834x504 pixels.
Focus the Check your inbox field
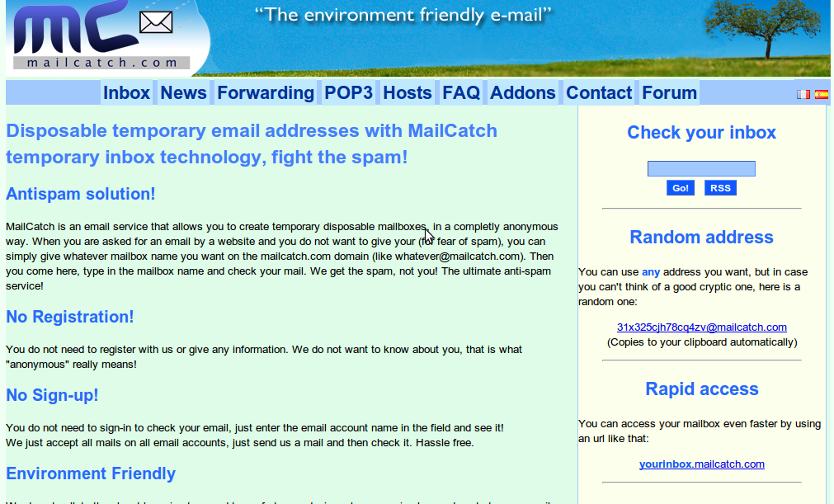coord(701,168)
